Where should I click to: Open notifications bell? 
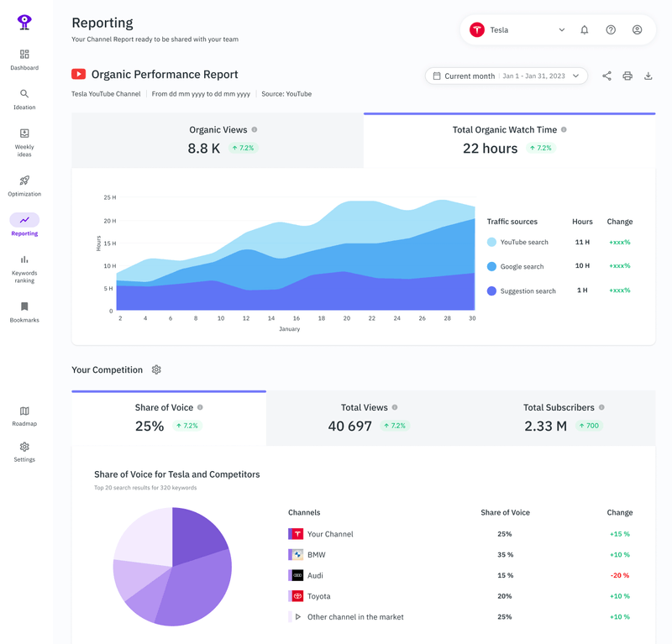[584, 30]
